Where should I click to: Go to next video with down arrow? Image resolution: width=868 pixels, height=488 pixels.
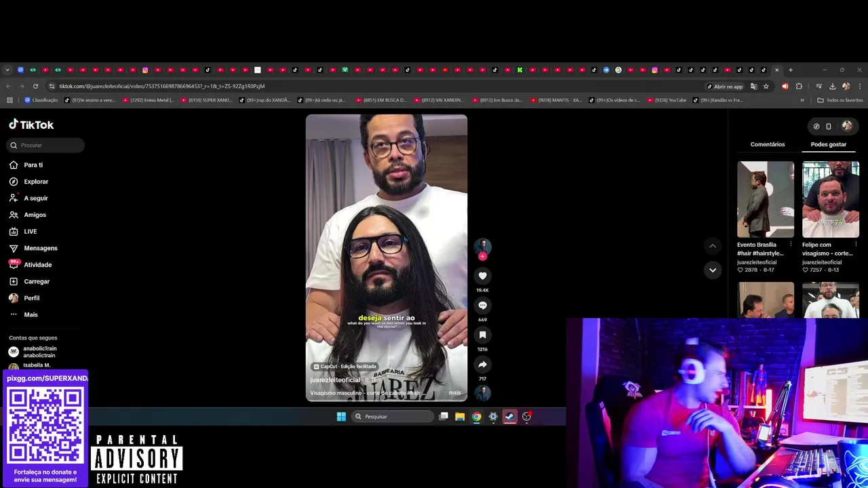click(712, 270)
